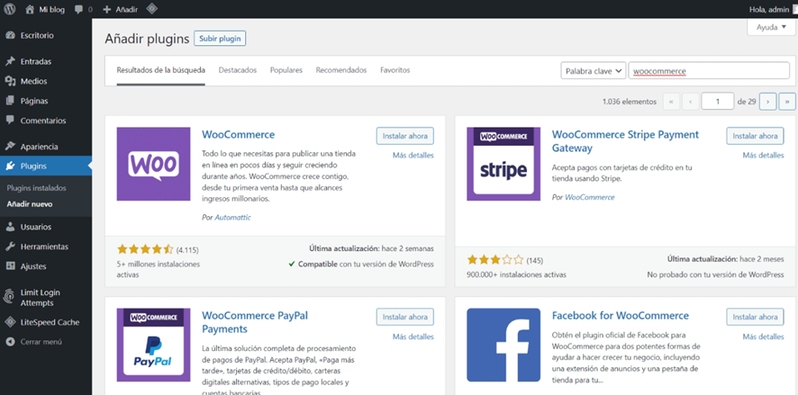Open Apariencia section in sidebar
The height and width of the screenshot is (395, 798).
tap(39, 147)
